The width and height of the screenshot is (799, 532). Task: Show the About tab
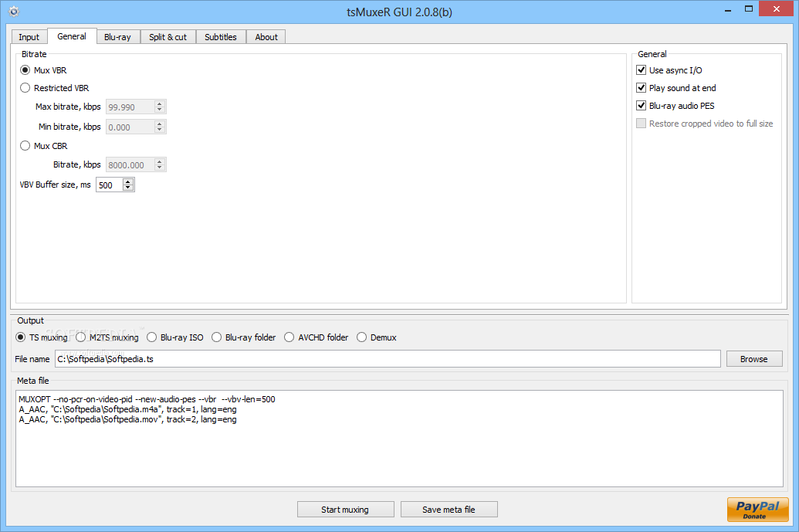tap(266, 37)
